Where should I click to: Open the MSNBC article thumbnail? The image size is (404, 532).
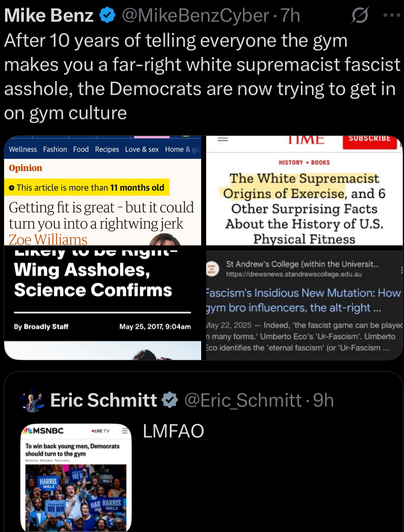pos(76,477)
